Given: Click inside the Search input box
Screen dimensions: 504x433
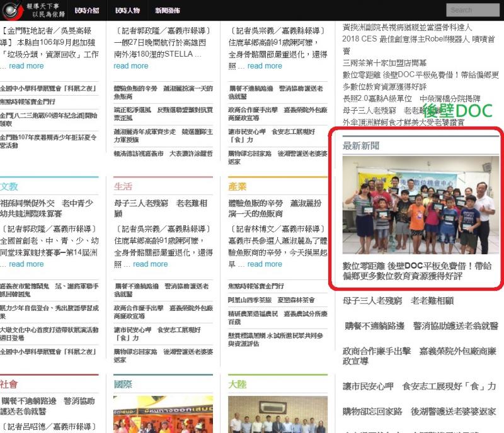Looking at the screenshot, I should click(474, 10).
